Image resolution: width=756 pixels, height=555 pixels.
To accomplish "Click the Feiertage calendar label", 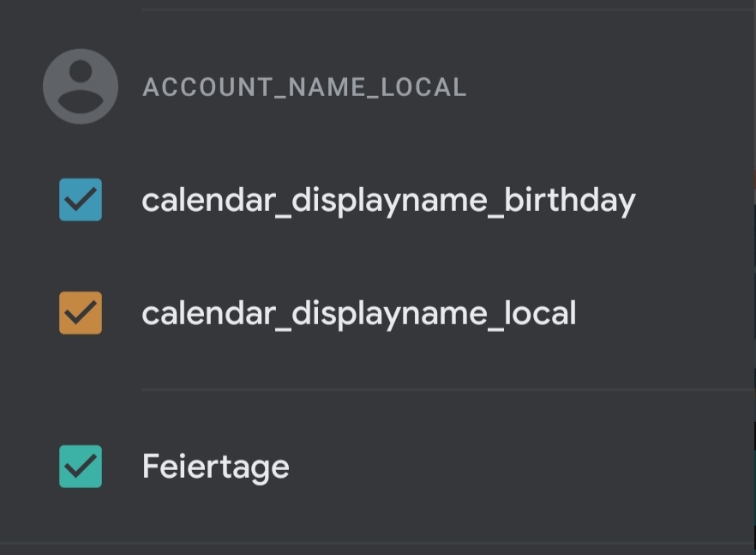I will tap(215, 468).
